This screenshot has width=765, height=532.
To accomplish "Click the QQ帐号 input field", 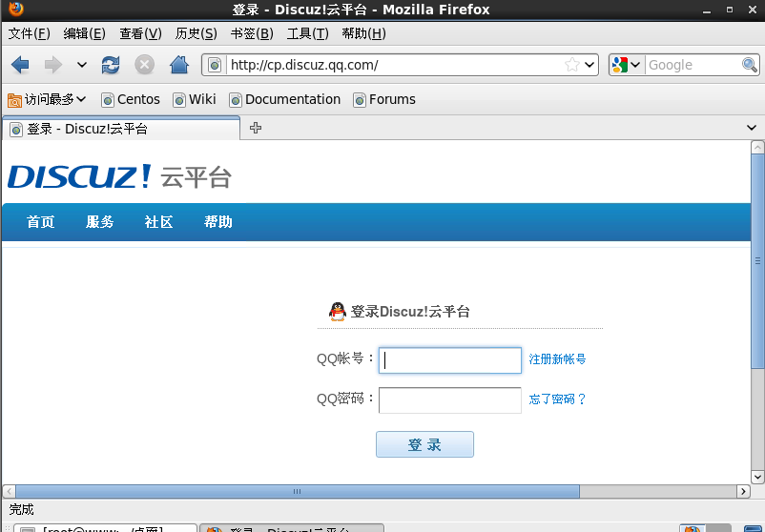I will click(450, 360).
